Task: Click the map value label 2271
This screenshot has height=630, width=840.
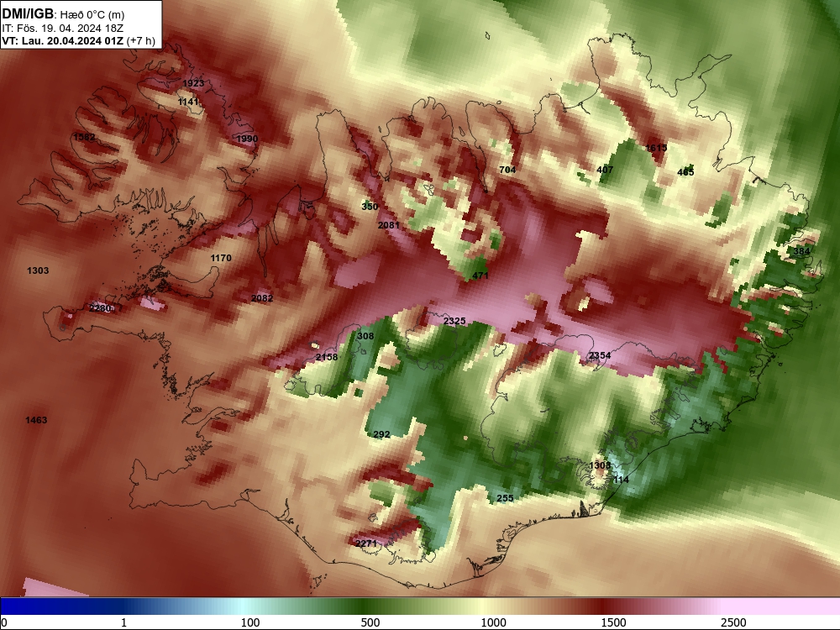Action: tap(366, 543)
